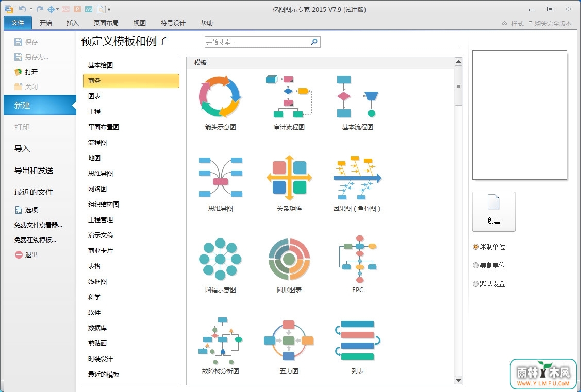Select 组织结构图 category

click(131, 204)
